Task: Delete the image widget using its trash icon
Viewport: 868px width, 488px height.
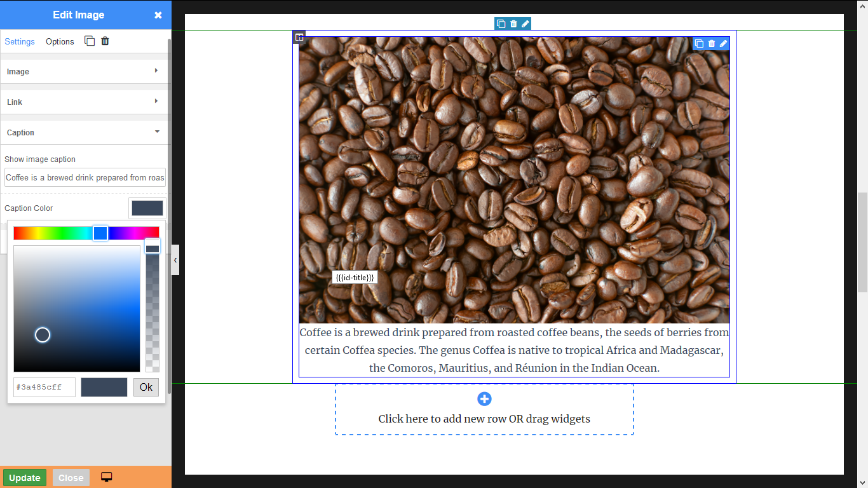Action: 712,44
